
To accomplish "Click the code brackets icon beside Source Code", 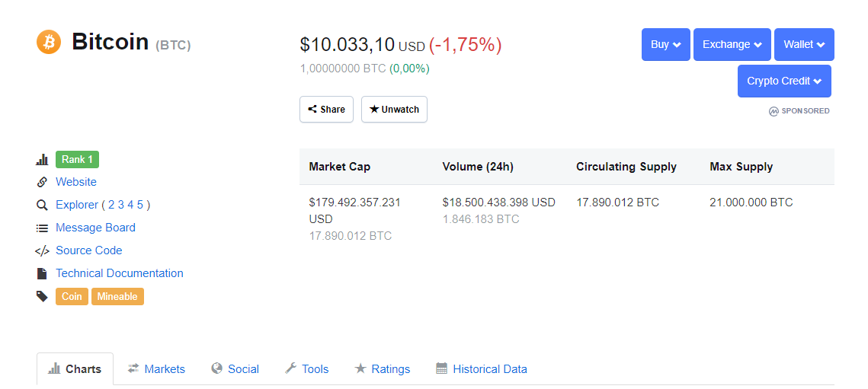I will pos(42,250).
